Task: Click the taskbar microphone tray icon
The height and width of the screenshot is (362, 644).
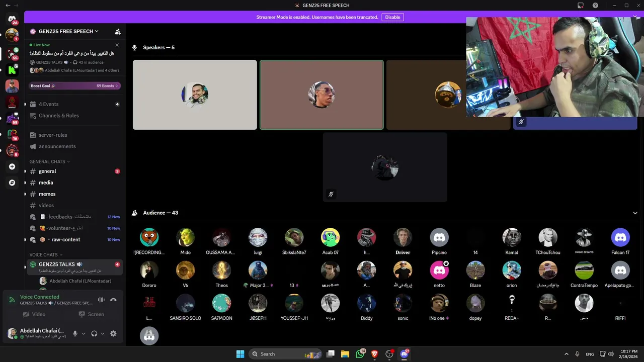Action: (x=577, y=354)
